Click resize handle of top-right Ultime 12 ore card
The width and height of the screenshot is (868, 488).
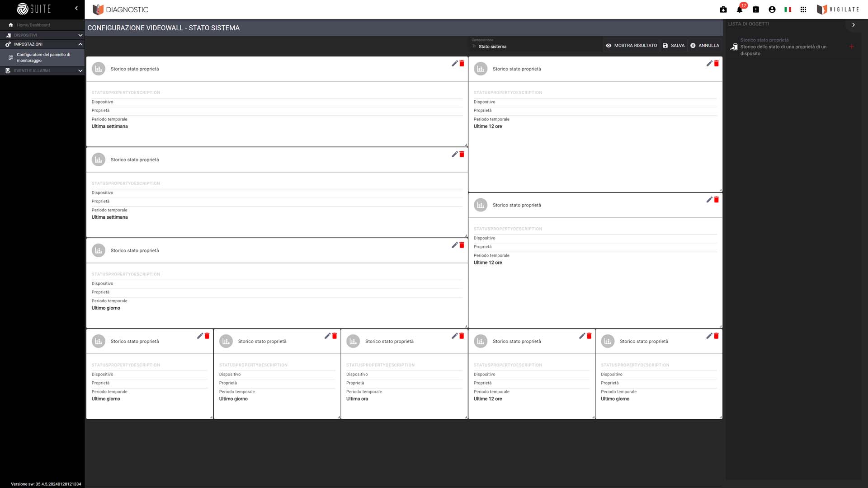720,190
